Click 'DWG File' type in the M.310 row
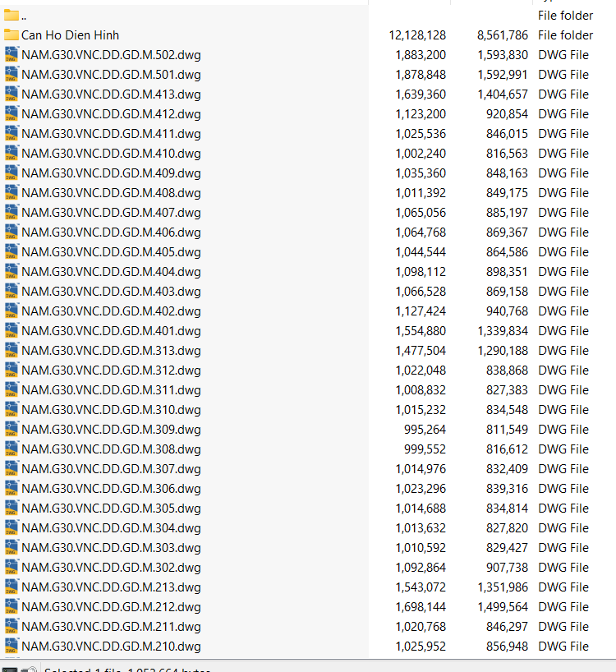This screenshot has width=616, height=672. pos(563,410)
